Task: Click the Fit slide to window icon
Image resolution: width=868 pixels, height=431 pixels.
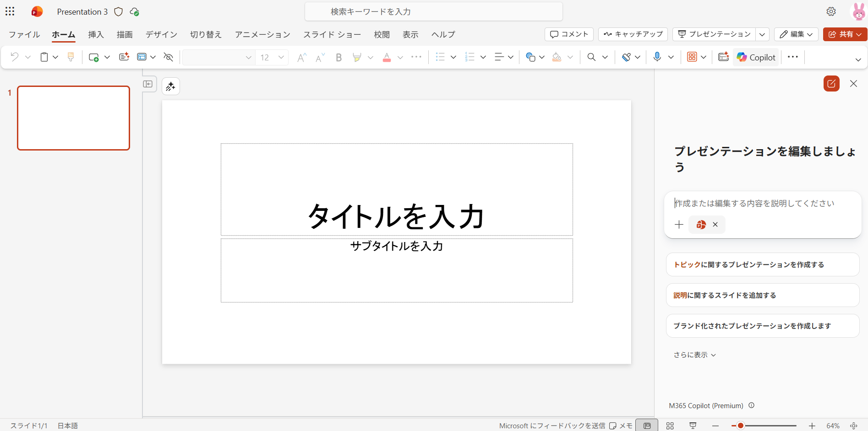Action: (x=854, y=426)
